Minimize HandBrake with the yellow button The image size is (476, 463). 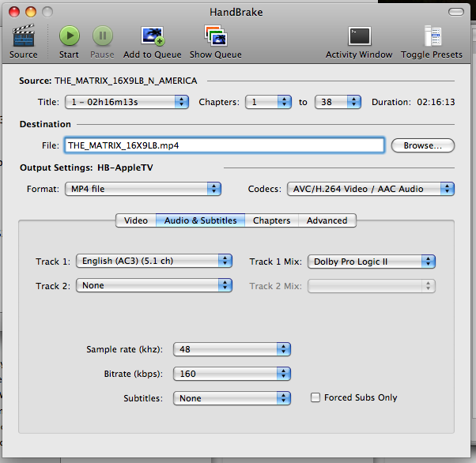[31, 12]
